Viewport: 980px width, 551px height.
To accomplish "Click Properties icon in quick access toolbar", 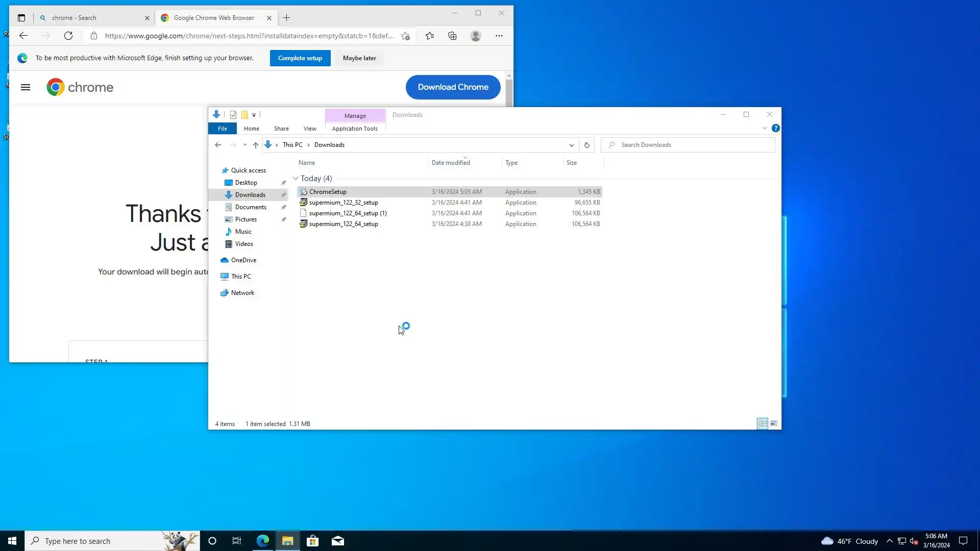I will (233, 115).
